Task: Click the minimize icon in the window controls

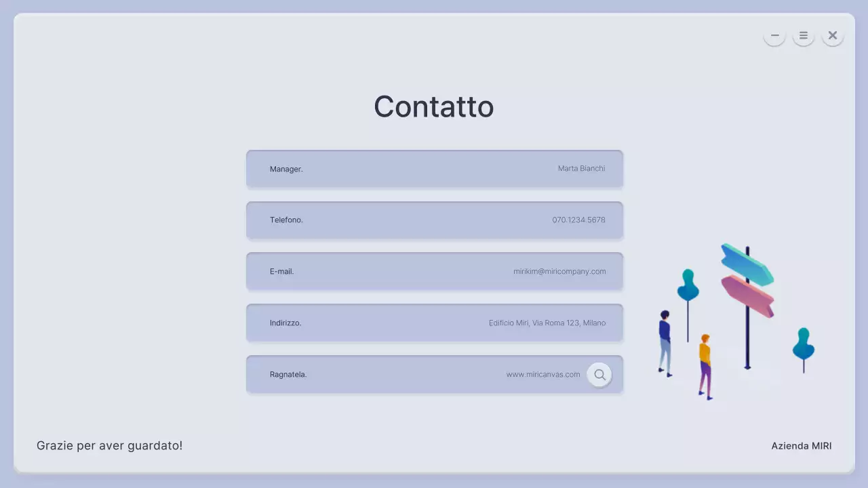Action: click(x=774, y=35)
